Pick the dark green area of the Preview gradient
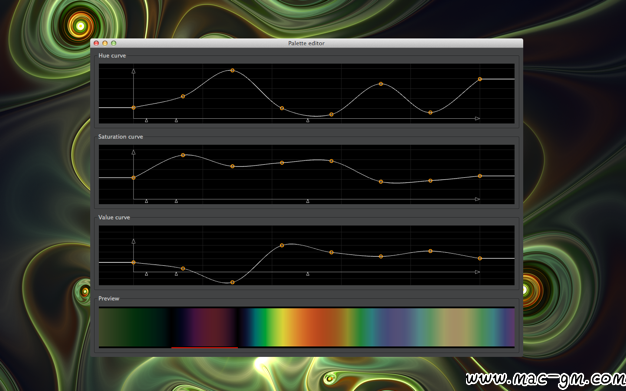 134,327
